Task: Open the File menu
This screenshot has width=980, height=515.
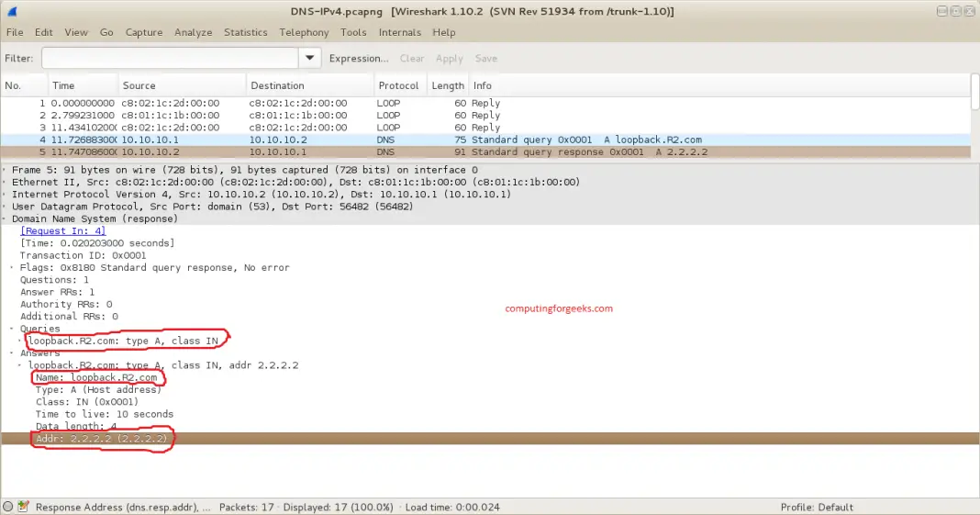Action: coord(15,32)
